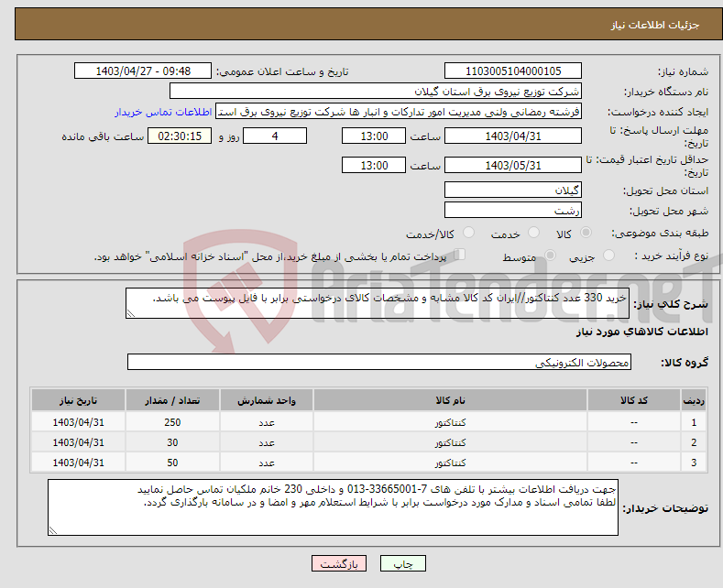Click the requester field فرشته رمضانی ولنی
723x588 pixels.
[x=399, y=112]
